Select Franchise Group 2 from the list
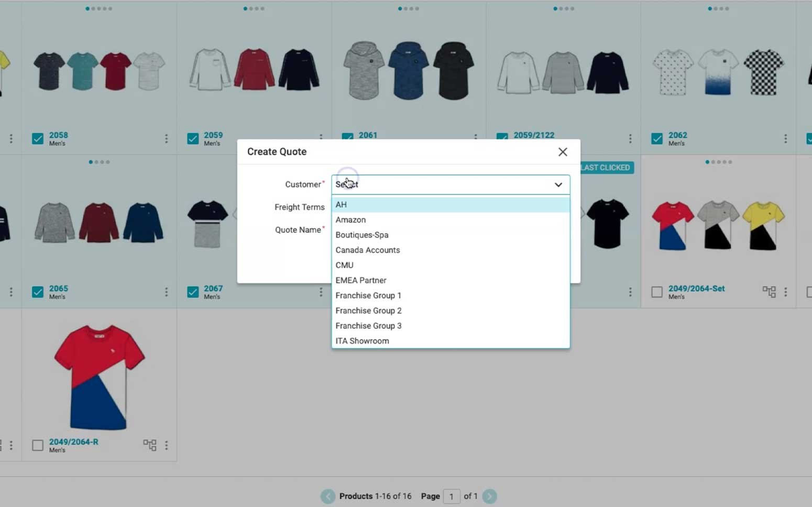Screen dimensions: 812x507 [x=368, y=311]
